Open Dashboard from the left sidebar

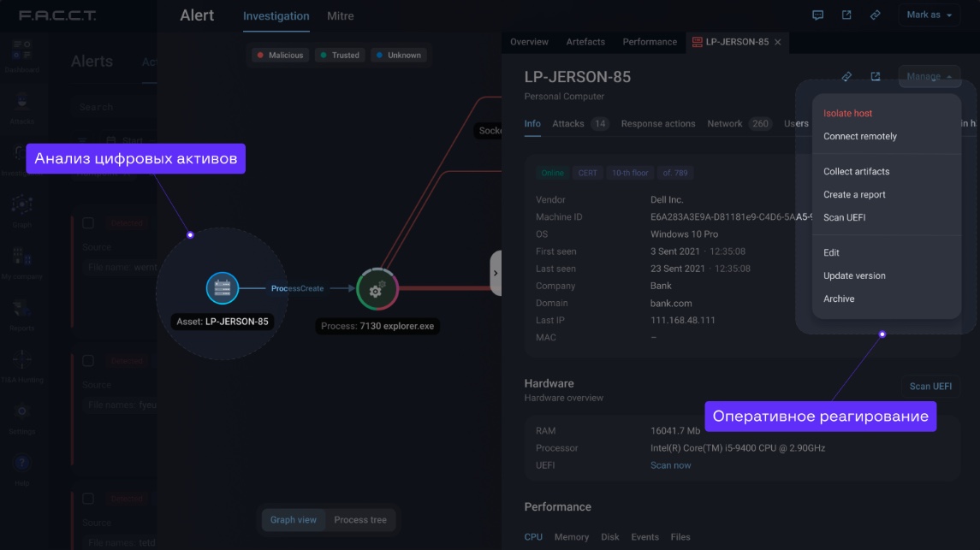tap(21, 53)
